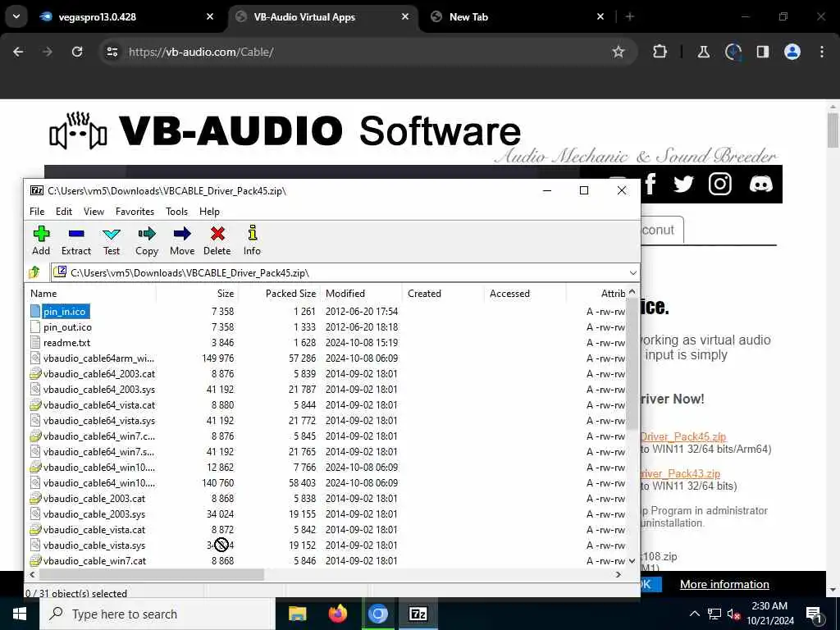The image size is (840, 630).
Task: Open the Windows Start menu
Action: click(x=20, y=614)
